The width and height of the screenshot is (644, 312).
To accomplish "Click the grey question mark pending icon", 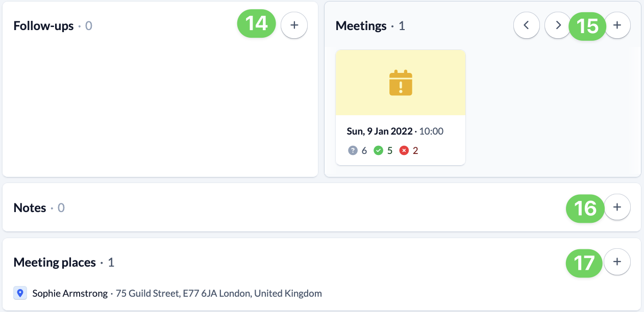I will click(353, 150).
